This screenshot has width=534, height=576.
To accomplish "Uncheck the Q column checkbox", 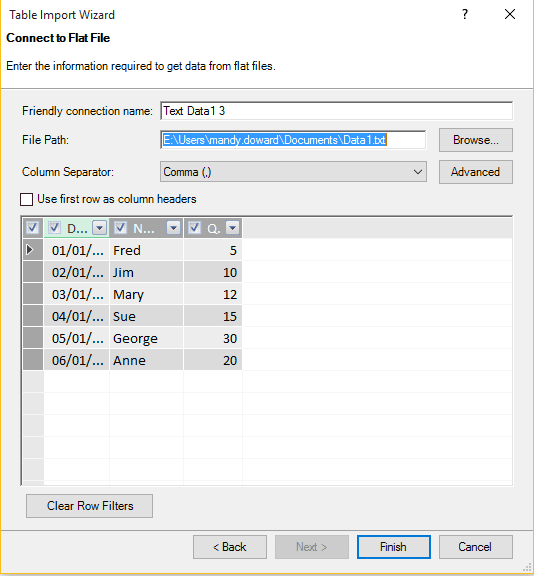I will pos(194,228).
